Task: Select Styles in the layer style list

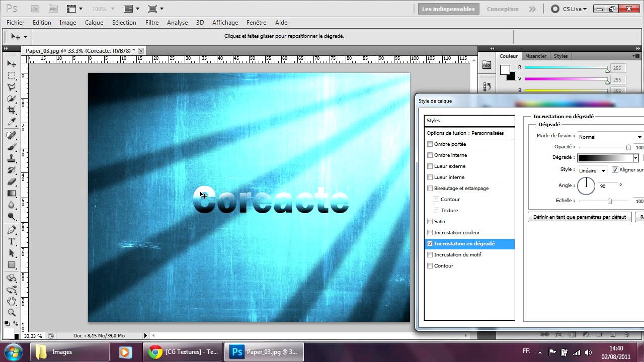Action: click(469, 121)
